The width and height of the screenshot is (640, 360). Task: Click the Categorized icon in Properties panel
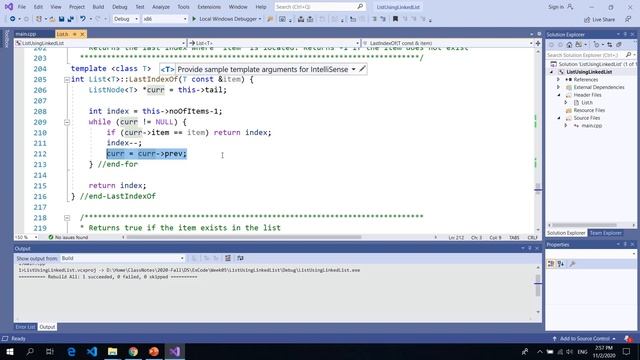coord(551,264)
